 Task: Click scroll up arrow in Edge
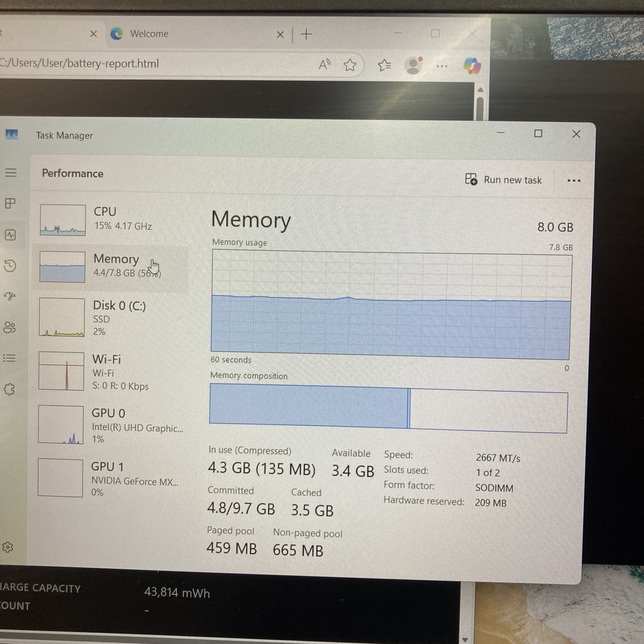pyautogui.click(x=480, y=89)
